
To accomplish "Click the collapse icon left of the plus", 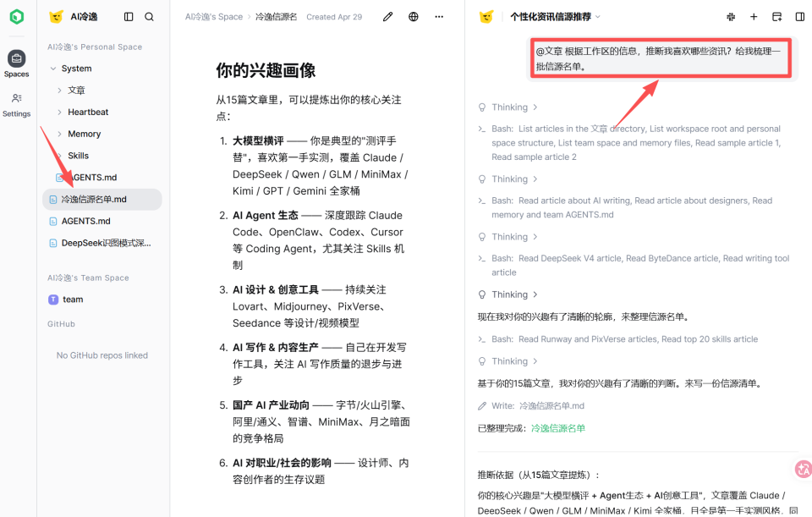I will pyautogui.click(x=731, y=17).
